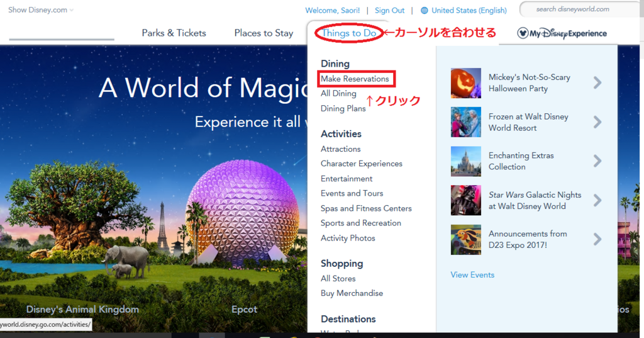This screenshot has width=644, height=338.
Task: Open Mickey's Not-So-Scary Halloween Party
Action: [529, 82]
